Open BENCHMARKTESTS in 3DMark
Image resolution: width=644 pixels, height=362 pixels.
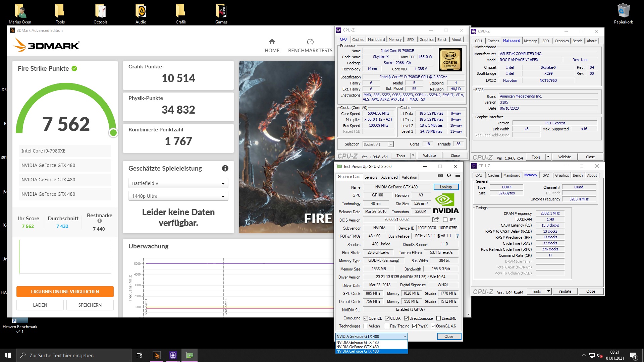point(310,46)
